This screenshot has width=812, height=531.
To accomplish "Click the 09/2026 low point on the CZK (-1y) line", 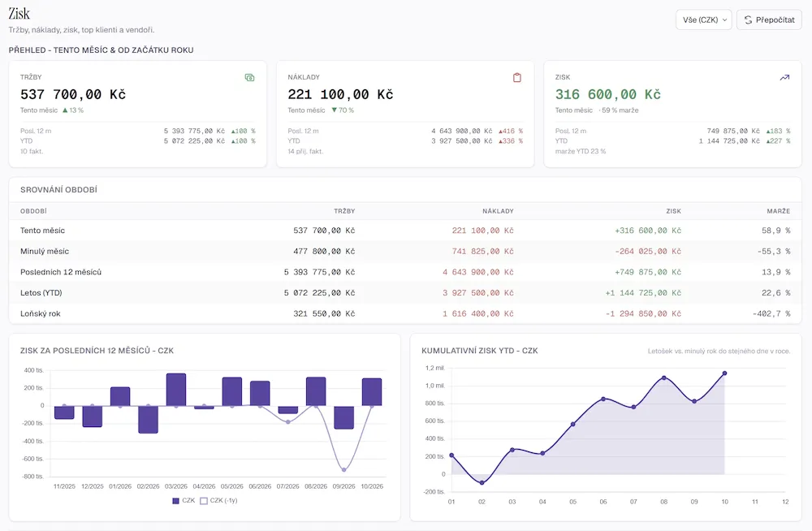I will click(x=343, y=470).
